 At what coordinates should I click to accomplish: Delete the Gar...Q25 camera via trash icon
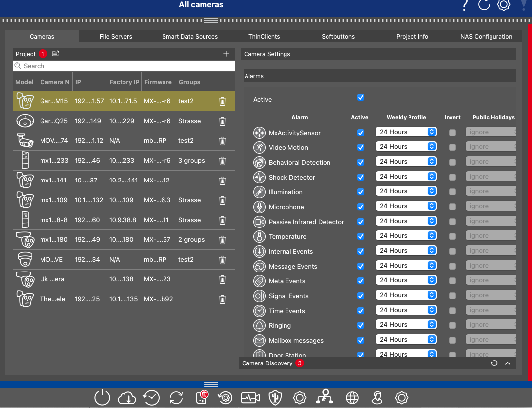[x=222, y=121]
